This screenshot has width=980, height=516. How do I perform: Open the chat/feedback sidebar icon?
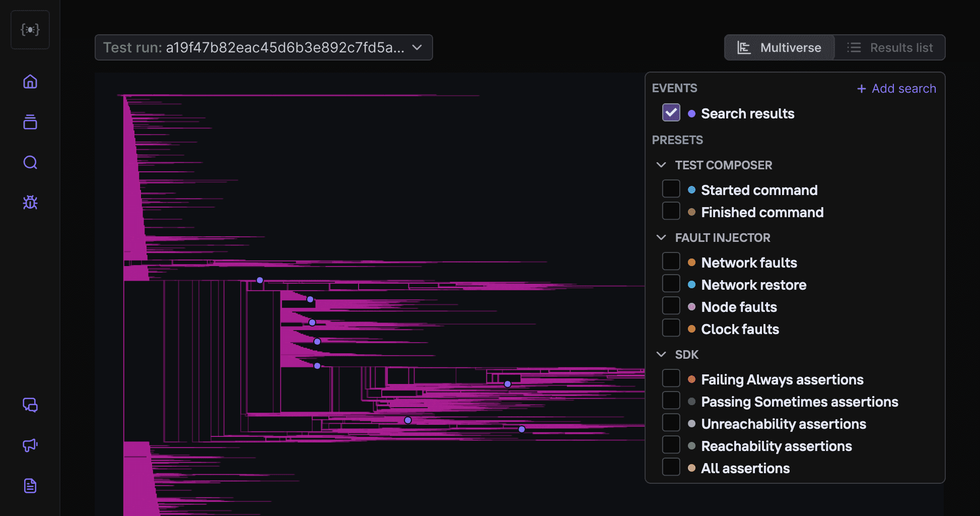click(30, 405)
